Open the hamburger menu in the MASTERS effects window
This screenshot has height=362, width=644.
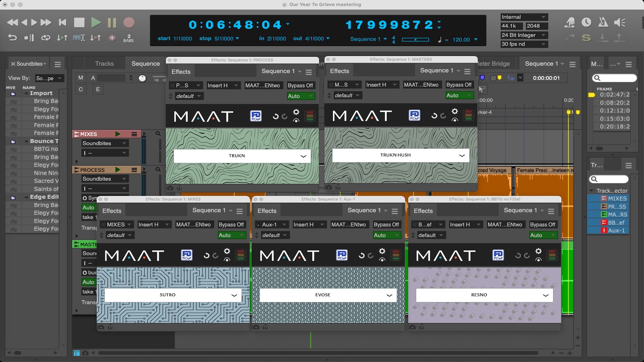(x=467, y=71)
